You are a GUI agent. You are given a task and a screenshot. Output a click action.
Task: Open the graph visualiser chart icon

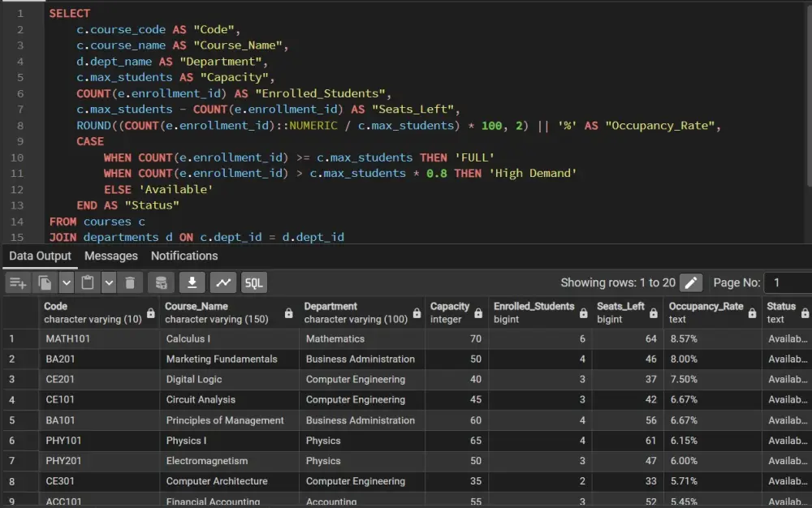pos(222,283)
